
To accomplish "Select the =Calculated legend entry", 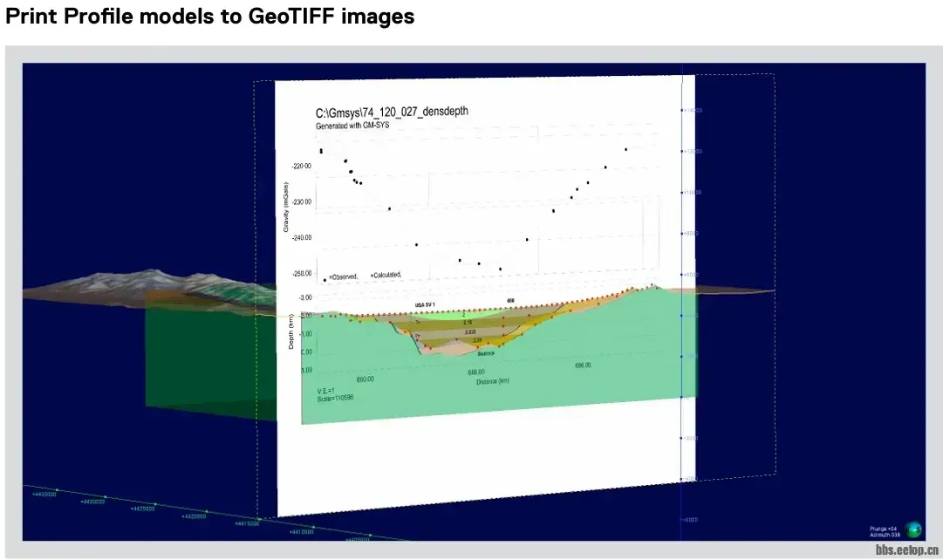I will point(386,275).
